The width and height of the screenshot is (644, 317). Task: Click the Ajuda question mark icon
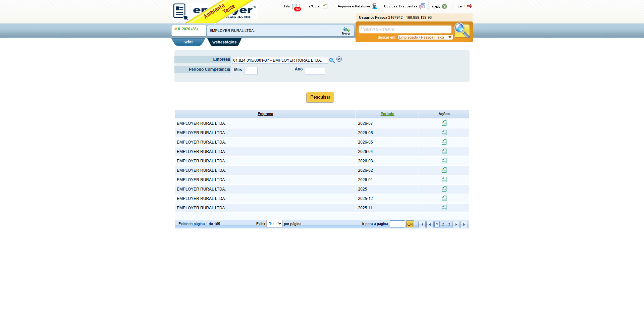click(444, 6)
